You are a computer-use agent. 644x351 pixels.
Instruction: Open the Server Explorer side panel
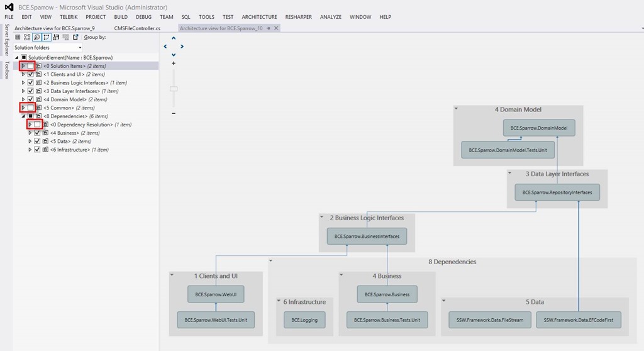click(x=6, y=40)
